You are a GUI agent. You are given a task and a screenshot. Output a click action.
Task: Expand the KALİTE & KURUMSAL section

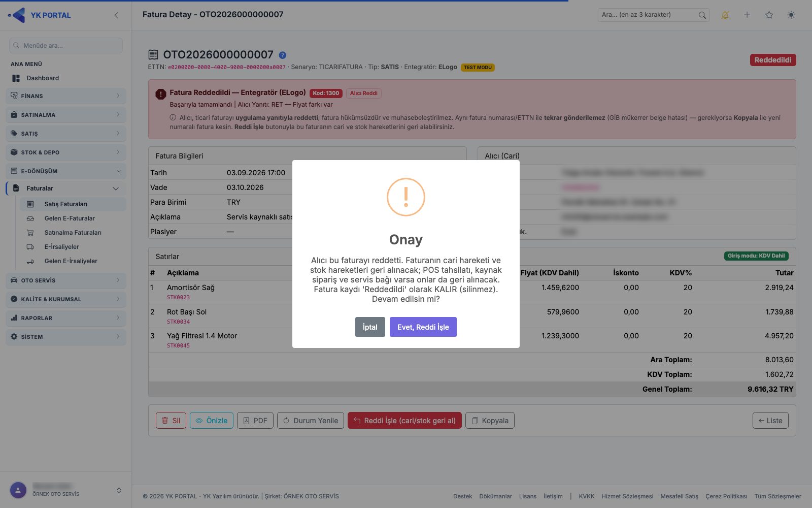[66, 299]
